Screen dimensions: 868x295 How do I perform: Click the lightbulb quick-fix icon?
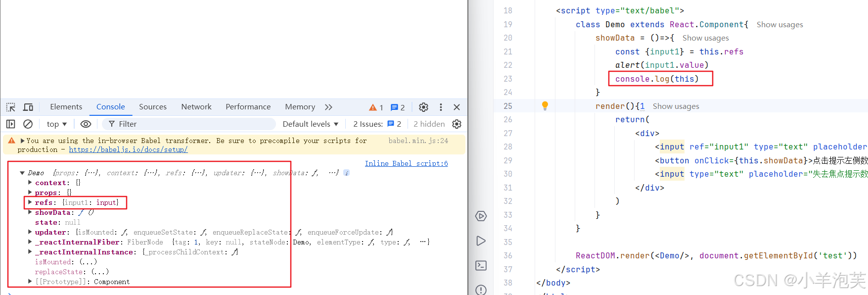point(545,105)
